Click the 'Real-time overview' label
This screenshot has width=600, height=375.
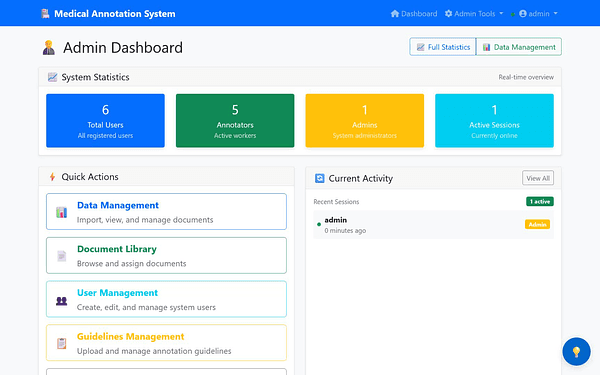point(526,77)
